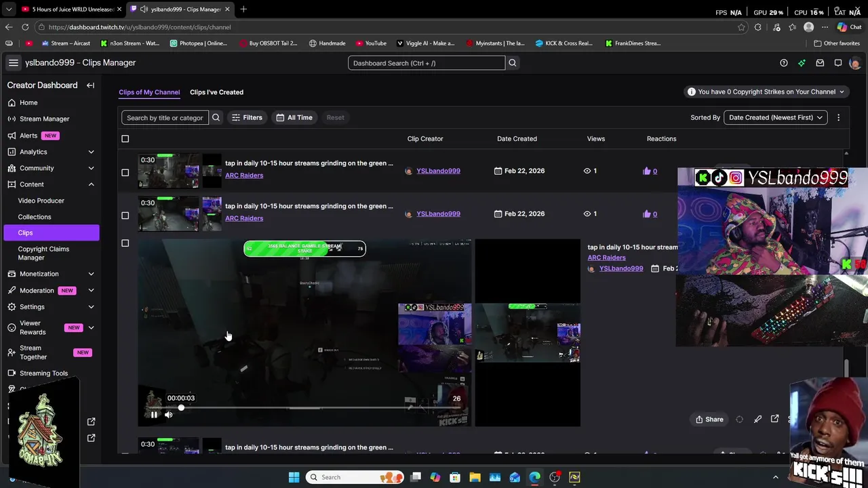
Task: Switch to Clips I've Created tab
Action: 216,92
